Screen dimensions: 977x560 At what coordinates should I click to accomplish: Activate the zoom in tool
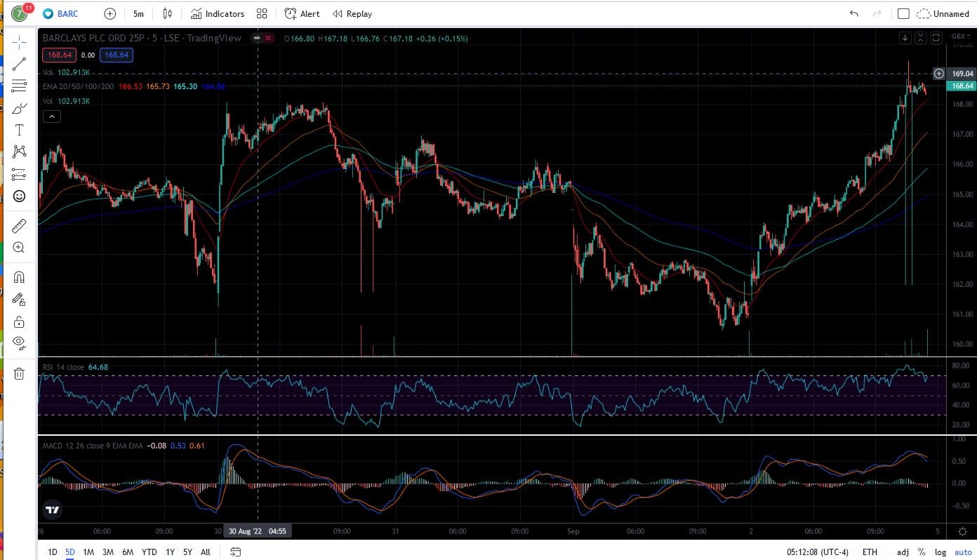point(19,248)
